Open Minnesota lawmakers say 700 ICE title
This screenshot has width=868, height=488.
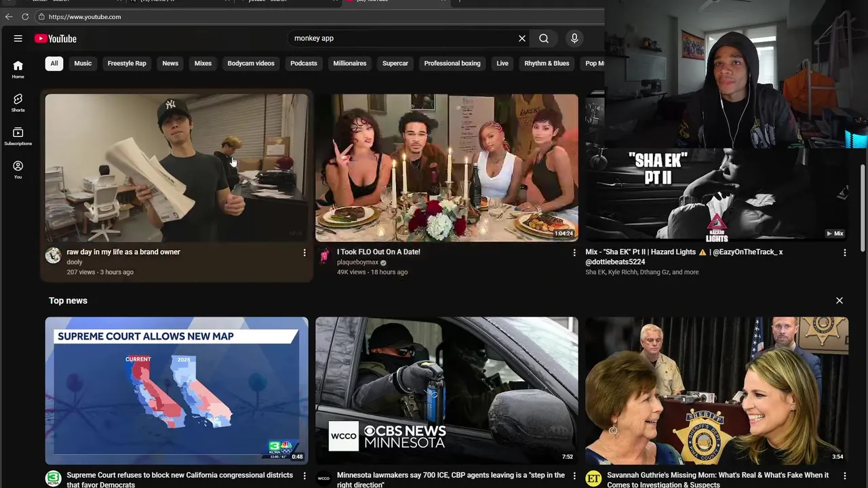pyautogui.click(x=451, y=480)
